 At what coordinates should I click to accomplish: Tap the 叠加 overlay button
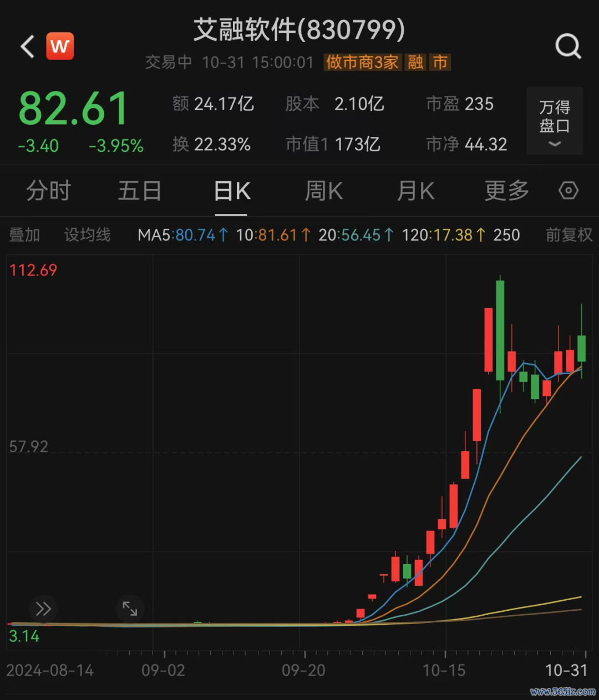pyautogui.click(x=24, y=235)
